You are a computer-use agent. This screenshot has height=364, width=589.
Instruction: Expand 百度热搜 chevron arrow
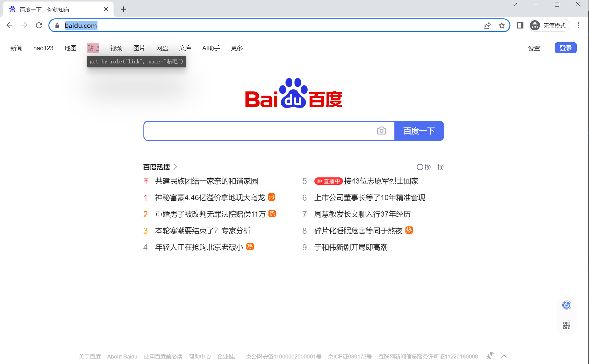[175, 167]
